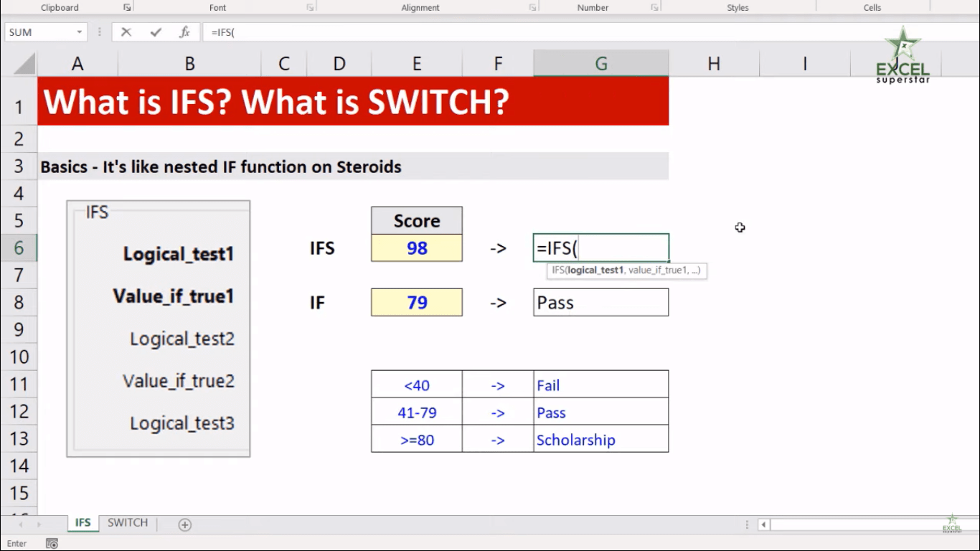Select the IFS sheet tab
This screenshot has height=551, width=980.
click(x=82, y=523)
